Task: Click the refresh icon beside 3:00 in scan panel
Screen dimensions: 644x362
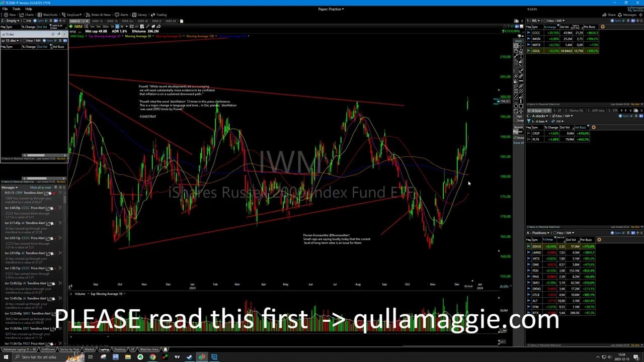Action: 553,121
